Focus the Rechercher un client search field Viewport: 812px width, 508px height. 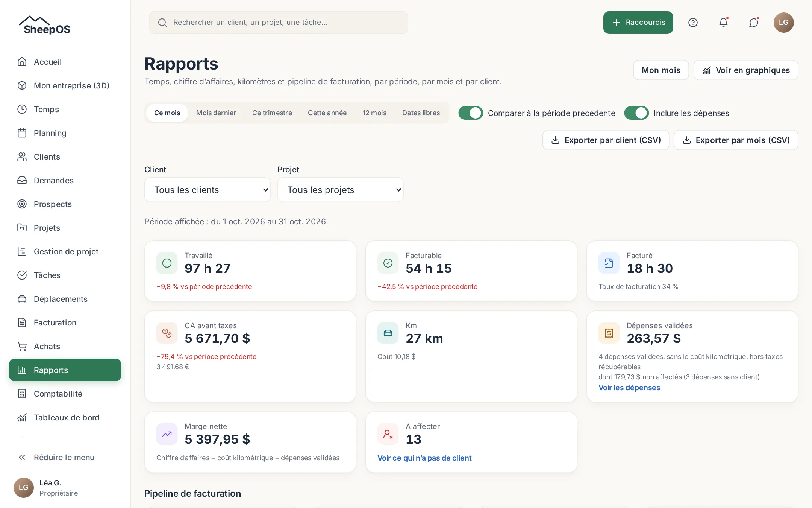279,23
